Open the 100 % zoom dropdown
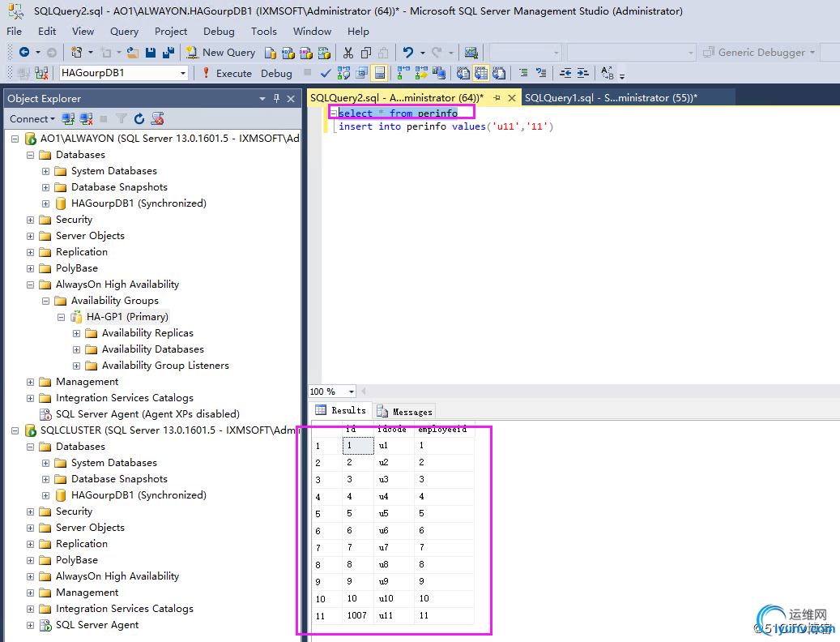This screenshot has width=840, height=642. tap(351, 392)
